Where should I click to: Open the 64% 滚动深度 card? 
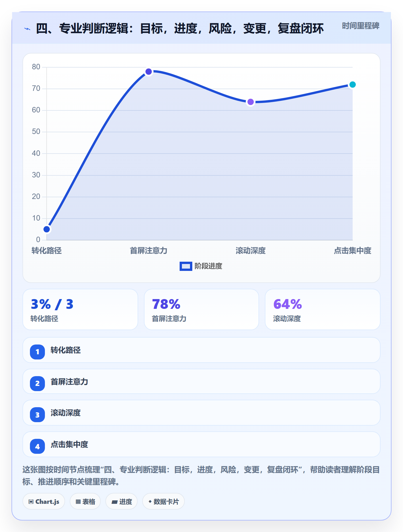click(323, 309)
